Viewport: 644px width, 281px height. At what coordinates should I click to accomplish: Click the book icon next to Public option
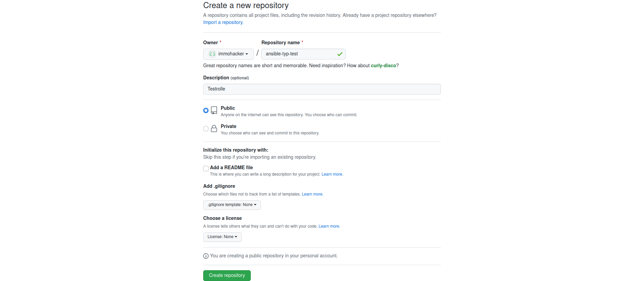[x=214, y=110]
